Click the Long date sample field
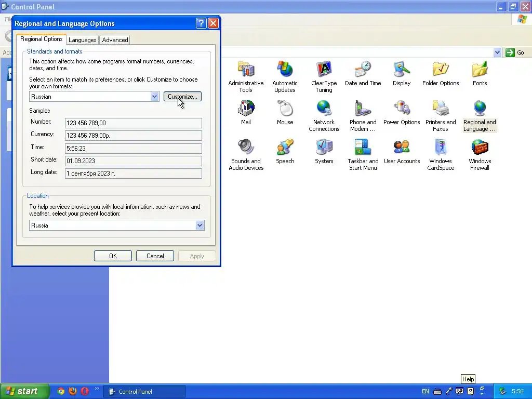 [x=134, y=174]
